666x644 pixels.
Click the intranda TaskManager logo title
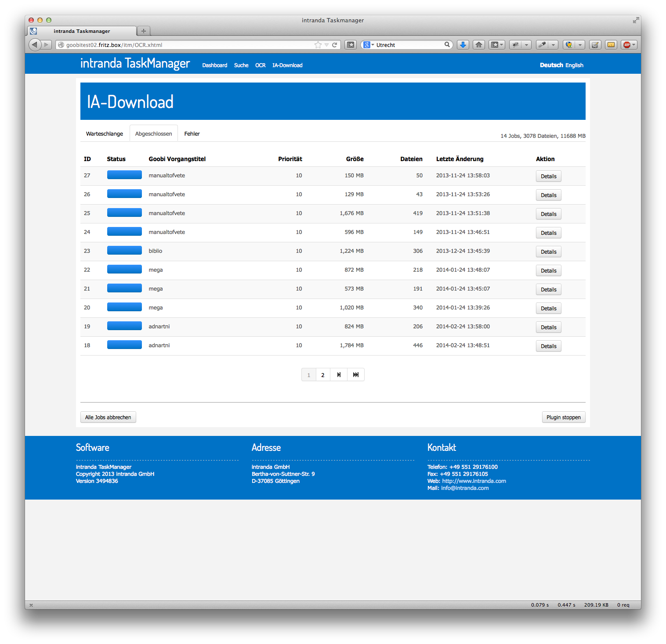135,64
